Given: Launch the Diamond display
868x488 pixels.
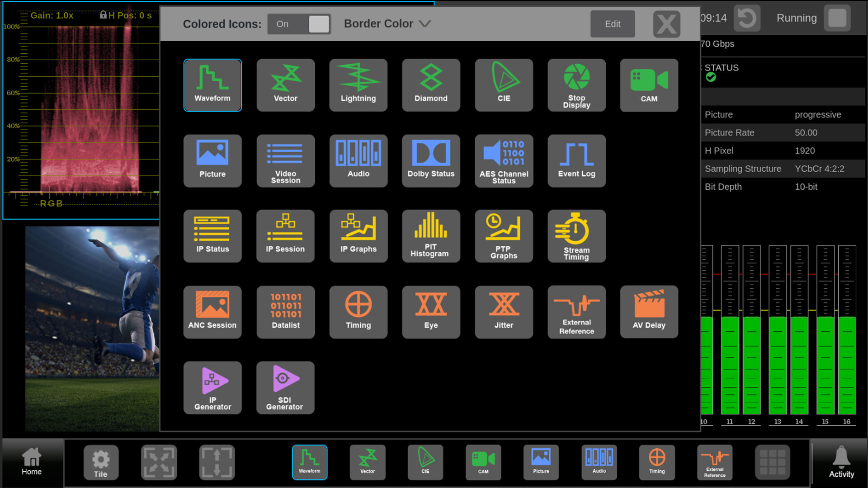Looking at the screenshot, I should click(x=431, y=85).
